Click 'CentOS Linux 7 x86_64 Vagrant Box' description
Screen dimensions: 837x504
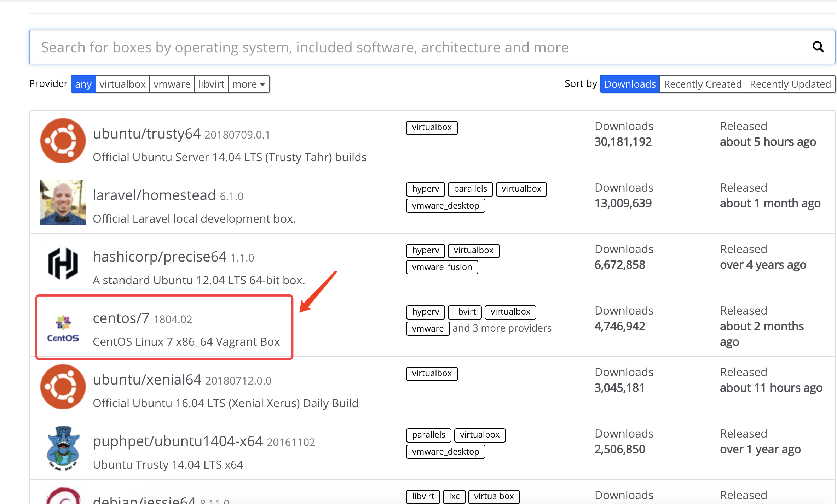[x=186, y=342]
